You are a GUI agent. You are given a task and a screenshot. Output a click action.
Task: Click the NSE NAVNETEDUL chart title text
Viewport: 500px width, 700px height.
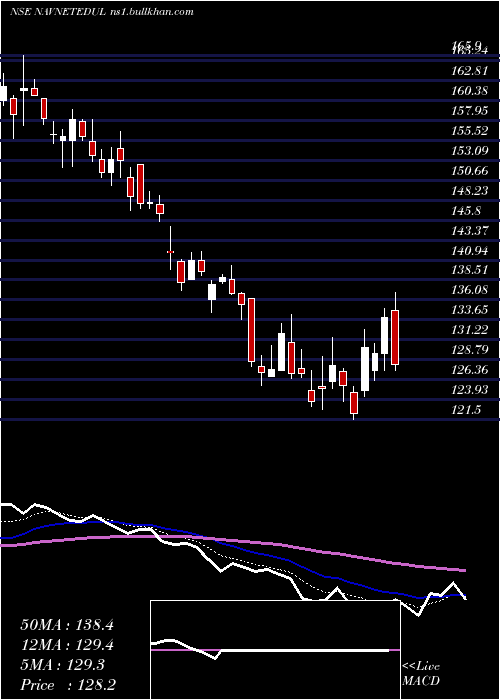(x=101, y=12)
